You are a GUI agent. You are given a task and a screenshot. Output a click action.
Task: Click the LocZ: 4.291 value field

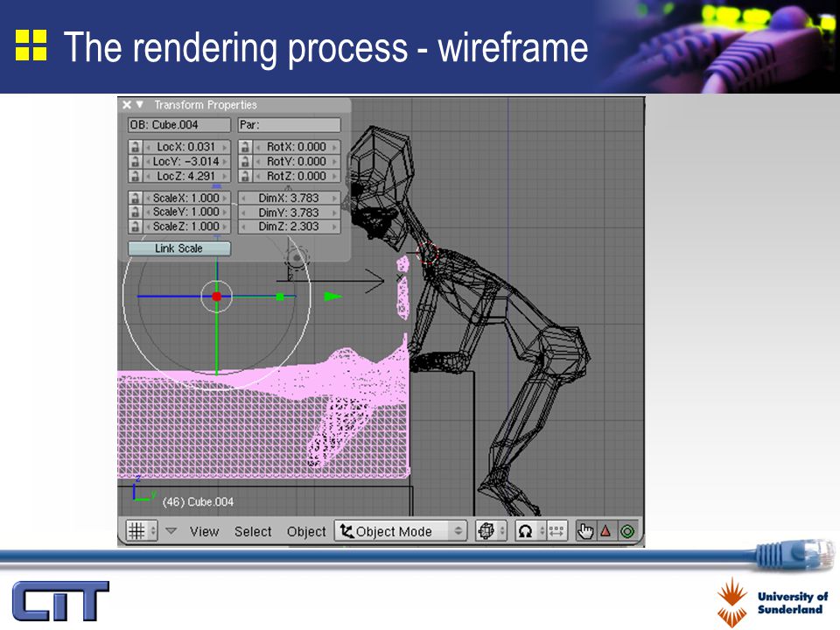186,176
